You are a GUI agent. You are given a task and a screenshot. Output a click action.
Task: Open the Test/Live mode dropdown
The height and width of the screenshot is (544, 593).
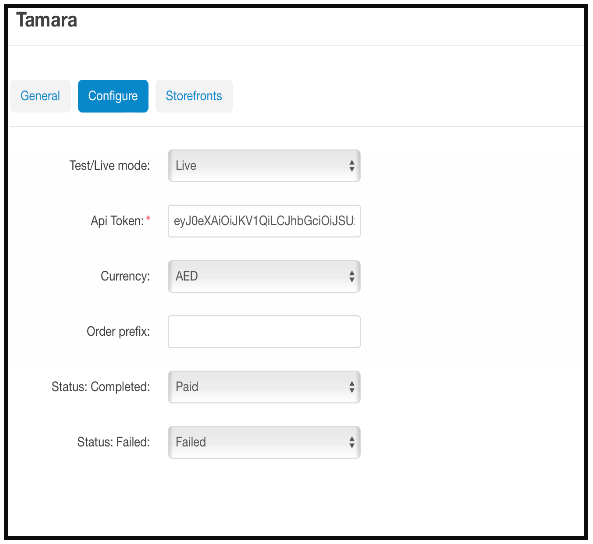click(x=264, y=166)
